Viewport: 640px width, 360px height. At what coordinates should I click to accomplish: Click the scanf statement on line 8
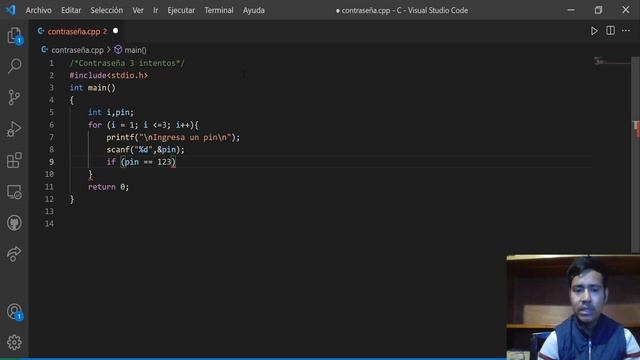coord(145,150)
